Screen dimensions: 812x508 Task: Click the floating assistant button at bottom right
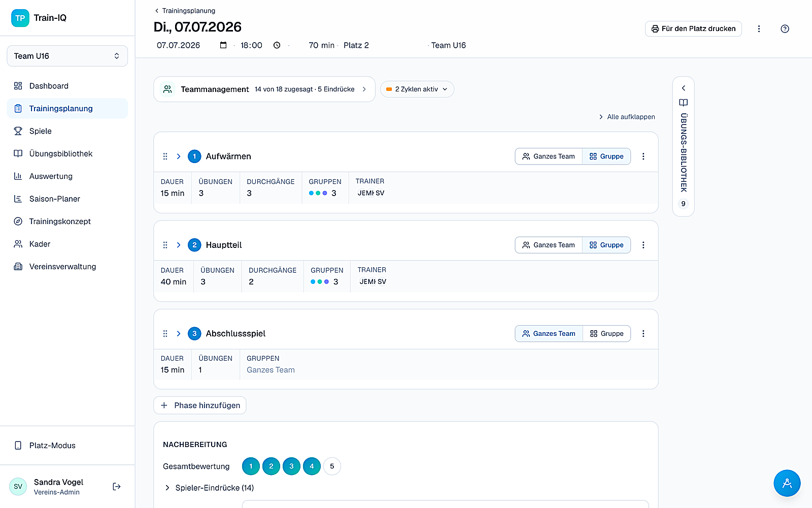pos(787,483)
